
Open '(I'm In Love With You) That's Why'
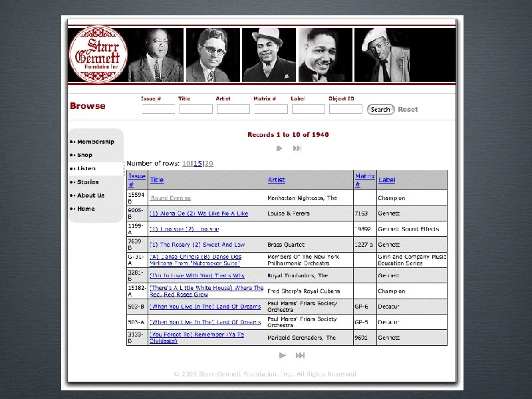click(x=197, y=275)
